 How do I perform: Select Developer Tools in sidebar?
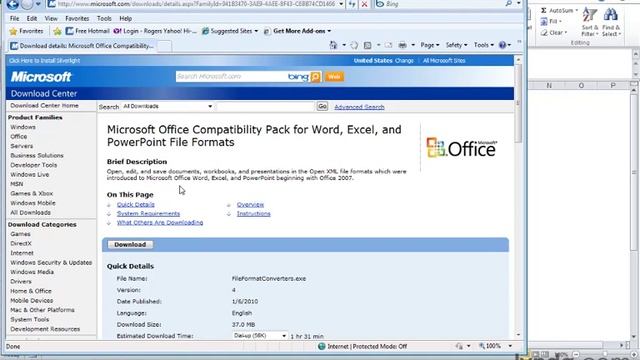click(x=34, y=165)
